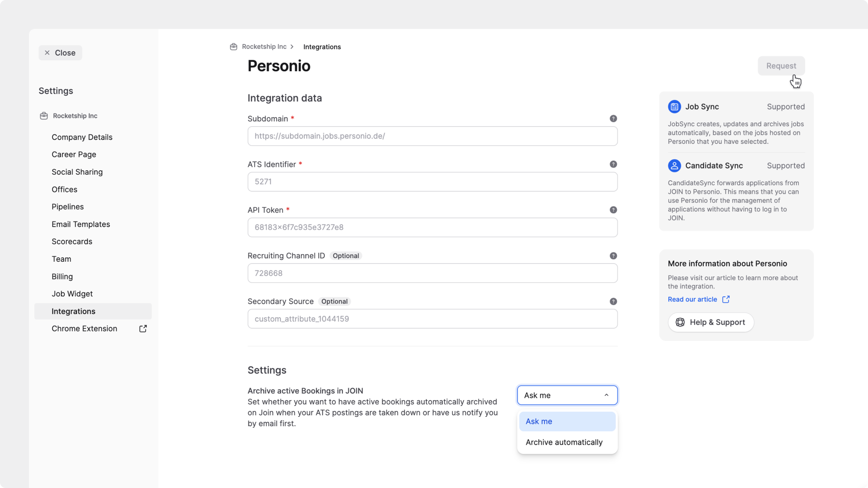Open the Billing settings section
The width and height of the screenshot is (868, 488).
[x=62, y=276]
